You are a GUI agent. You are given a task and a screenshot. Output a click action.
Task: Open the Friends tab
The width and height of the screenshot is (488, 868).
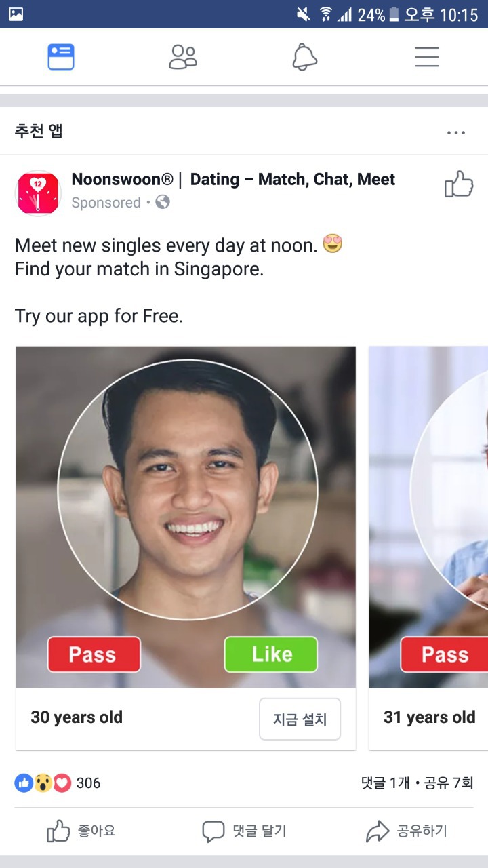point(183,57)
